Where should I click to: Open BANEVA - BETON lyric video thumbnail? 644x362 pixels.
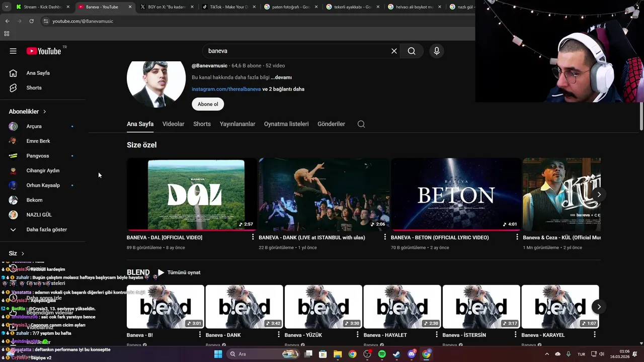(456, 195)
